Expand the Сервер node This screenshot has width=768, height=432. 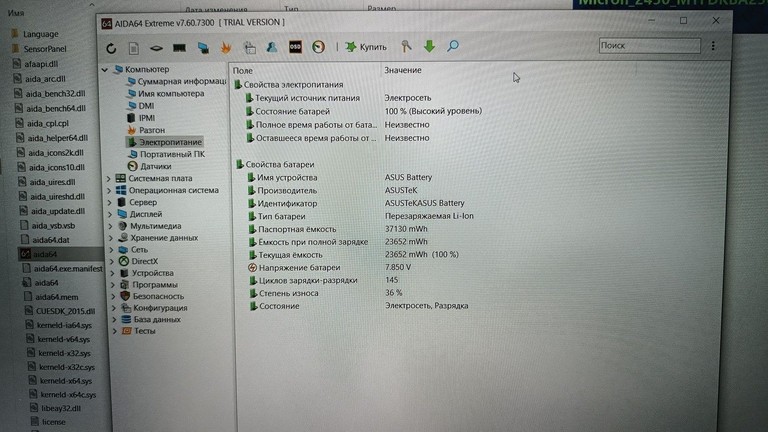[x=110, y=202]
